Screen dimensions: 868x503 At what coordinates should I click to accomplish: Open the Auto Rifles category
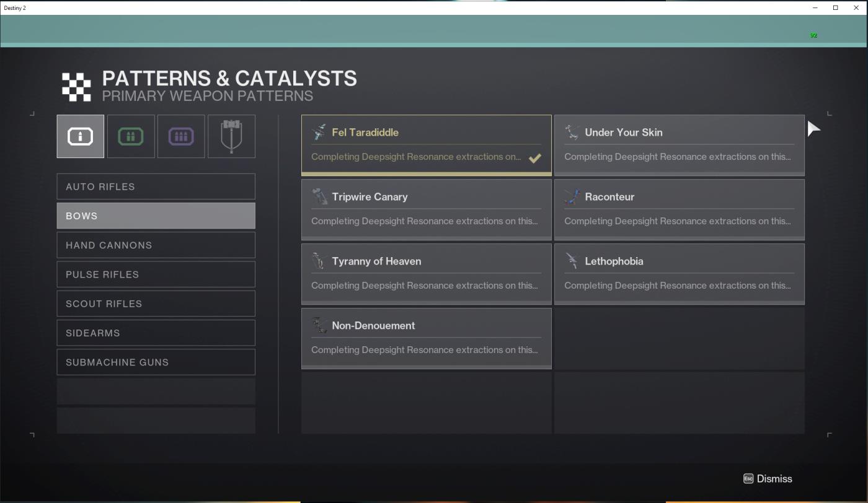pyautogui.click(x=156, y=186)
